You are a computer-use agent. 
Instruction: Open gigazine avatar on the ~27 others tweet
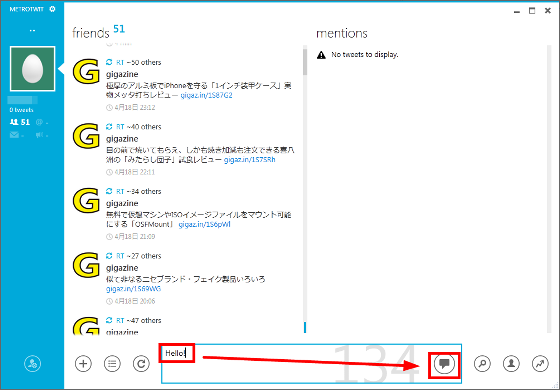pyautogui.click(x=86, y=265)
